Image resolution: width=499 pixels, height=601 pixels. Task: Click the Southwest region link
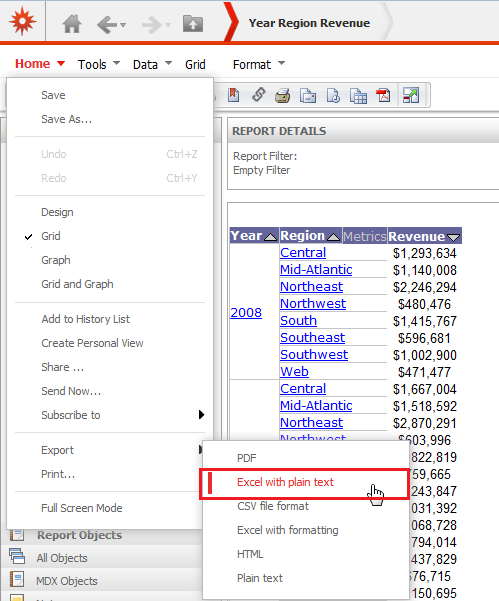click(314, 355)
